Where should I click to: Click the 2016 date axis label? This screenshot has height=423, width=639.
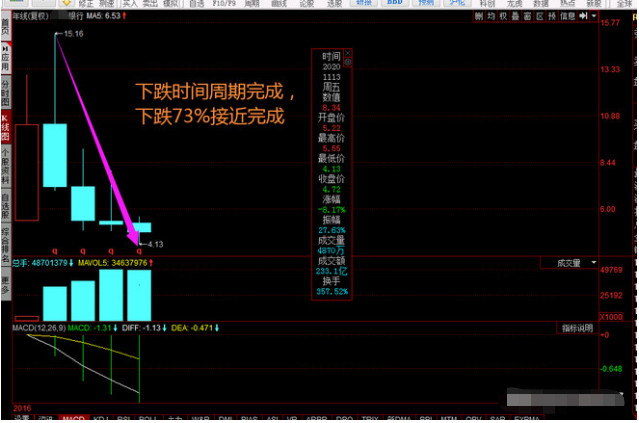tap(22, 408)
